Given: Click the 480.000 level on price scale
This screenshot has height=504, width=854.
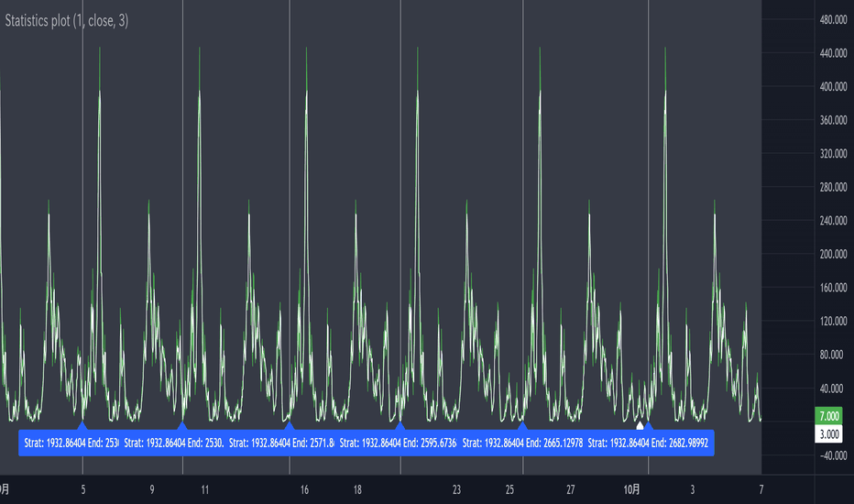Looking at the screenshot, I should point(833,19).
